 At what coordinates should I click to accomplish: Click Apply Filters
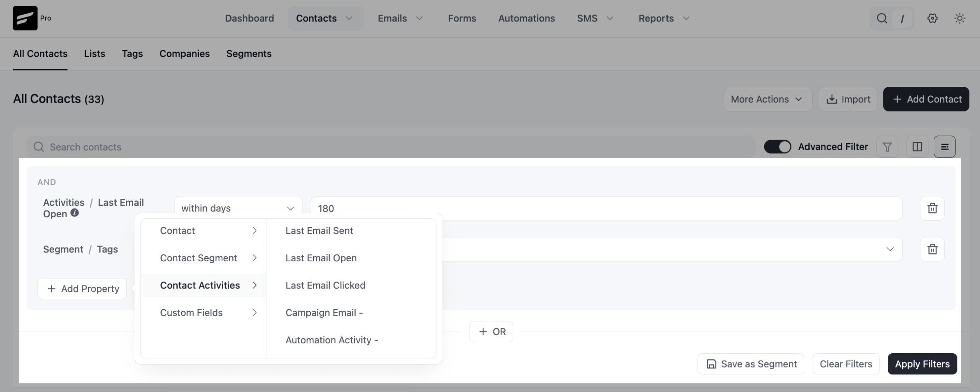pyautogui.click(x=922, y=364)
